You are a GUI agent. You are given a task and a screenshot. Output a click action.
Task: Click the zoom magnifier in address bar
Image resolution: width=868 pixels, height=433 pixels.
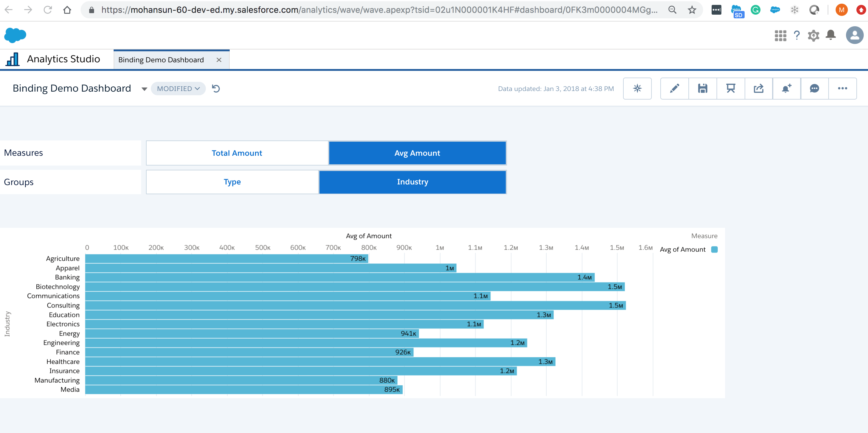672,10
